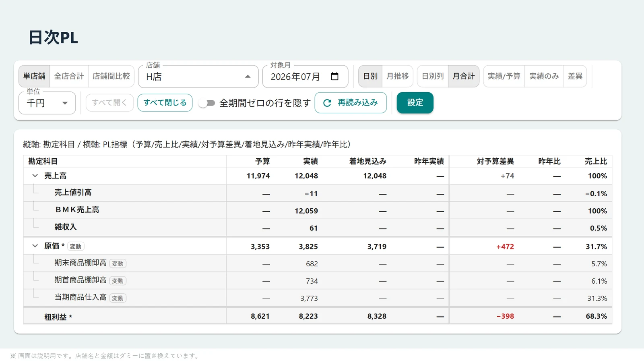The height and width of the screenshot is (363, 644).
Task: Click the reload icon beside 再読み込み
Action: pos(327,103)
